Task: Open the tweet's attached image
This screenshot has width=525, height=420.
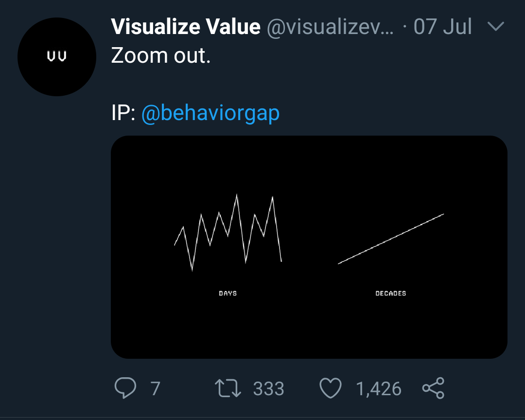Action: click(309, 247)
